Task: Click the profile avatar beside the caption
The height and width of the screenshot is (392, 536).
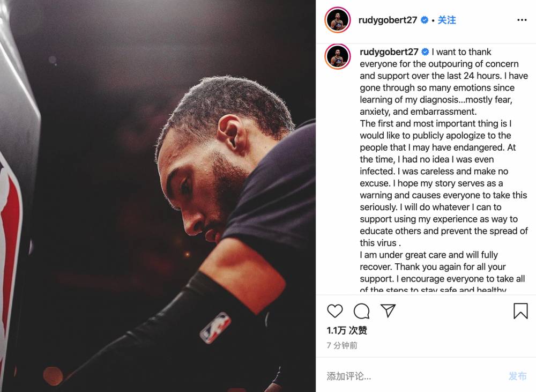Action: (x=337, y=56)
